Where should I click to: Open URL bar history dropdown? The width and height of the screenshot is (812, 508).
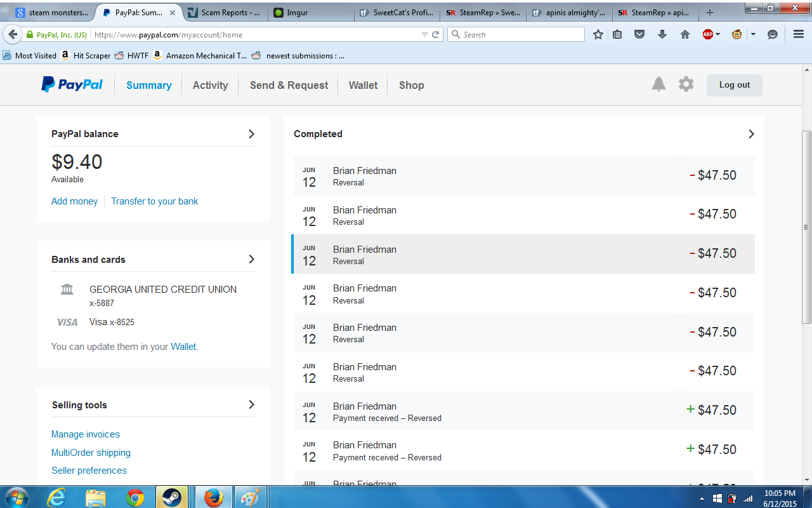[424, 35]
